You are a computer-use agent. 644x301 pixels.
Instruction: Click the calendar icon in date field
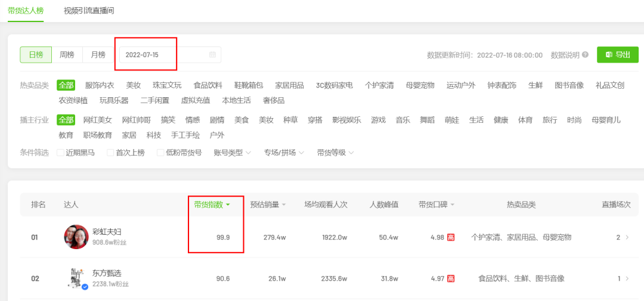(x=212, y=55)
